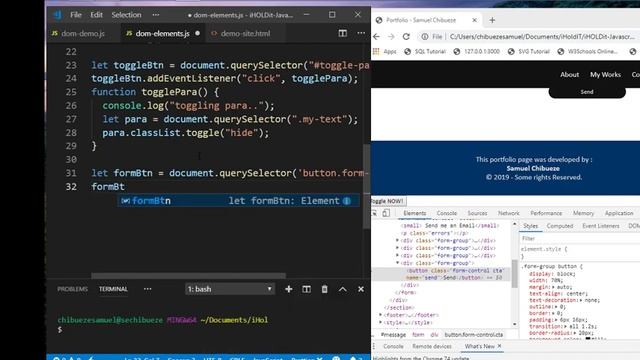The width and height of the screenshot is (640, 360).
Task: Click line number 32 in the gutter
Action: point(71,187)
